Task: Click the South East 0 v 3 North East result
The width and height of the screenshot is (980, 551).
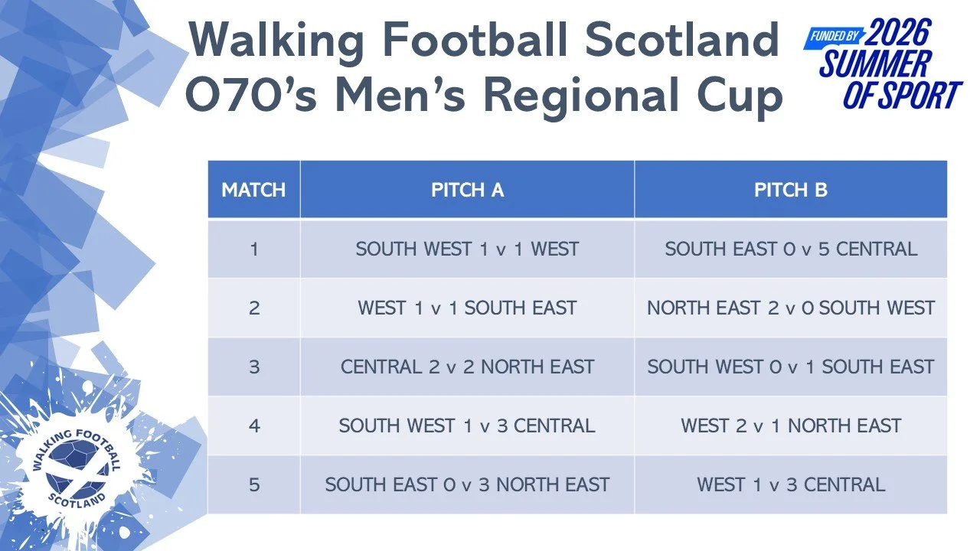Action: point(467,484)
